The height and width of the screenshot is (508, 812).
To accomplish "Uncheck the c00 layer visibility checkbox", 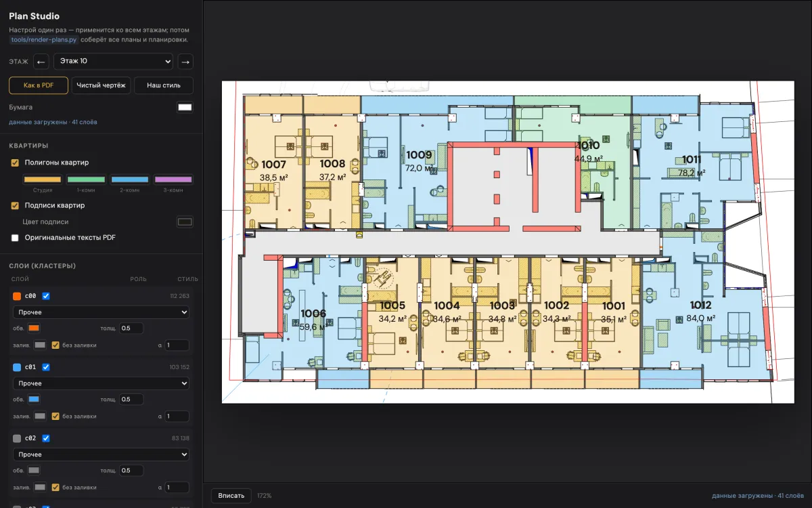I will tap(46, 296).
